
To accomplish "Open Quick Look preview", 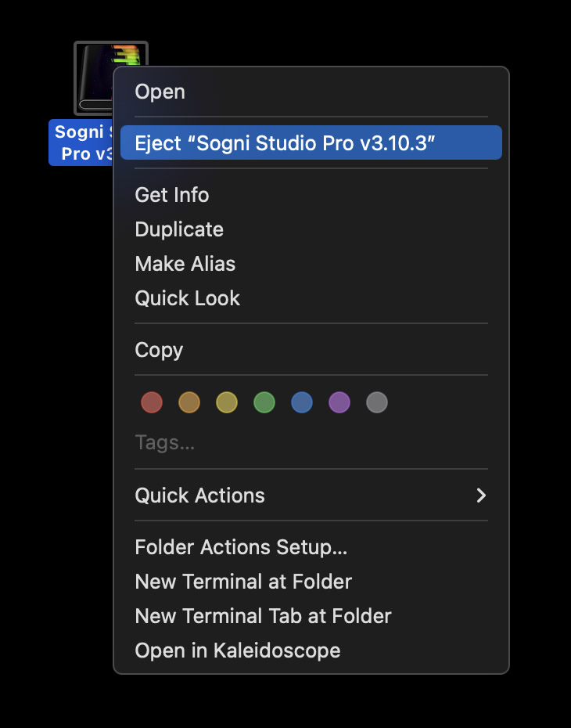I will (188, 298).
